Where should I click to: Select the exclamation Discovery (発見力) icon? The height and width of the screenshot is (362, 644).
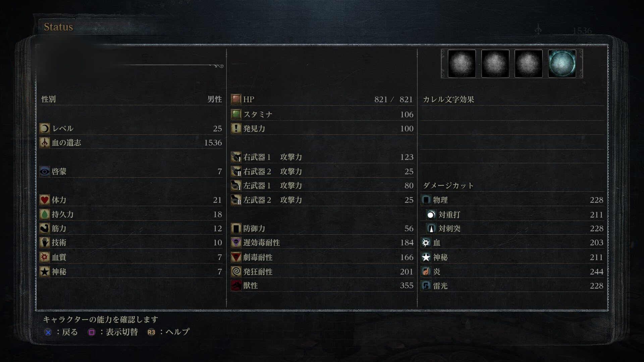236,128
